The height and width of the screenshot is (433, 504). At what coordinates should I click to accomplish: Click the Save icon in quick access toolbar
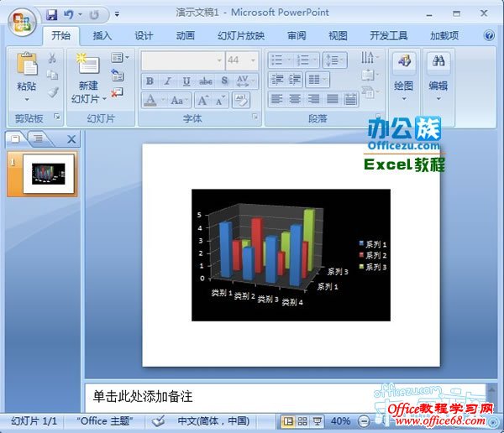click(x=51, y=14)
